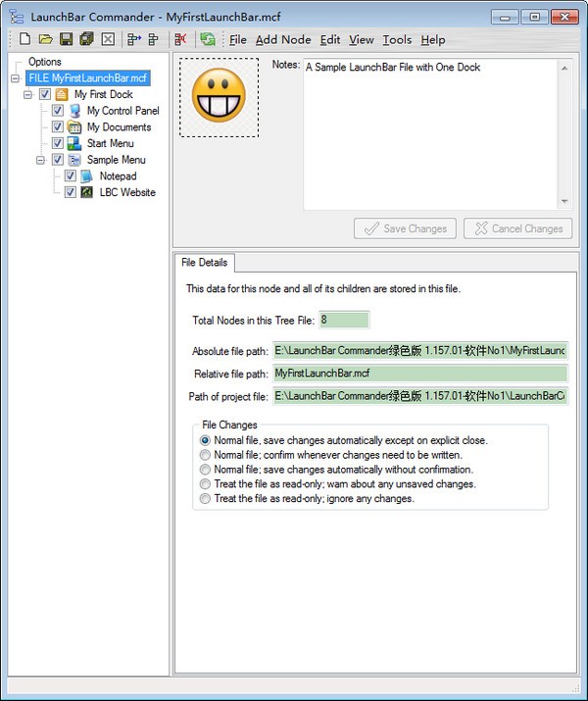This screenshot has height=701, width=588.
Task: Click the red Delete node toolbar icon
Action: tap(180, 39)
